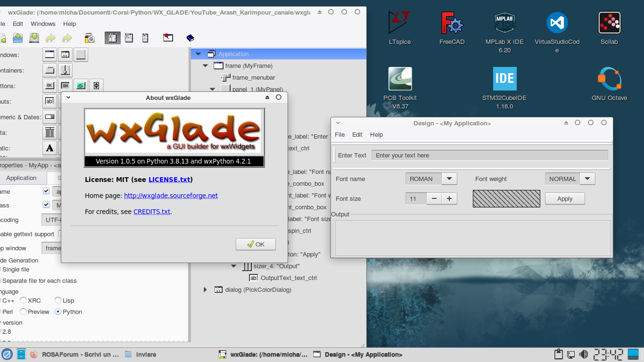Open the blue book manual icon

click(x=190, y=38)
